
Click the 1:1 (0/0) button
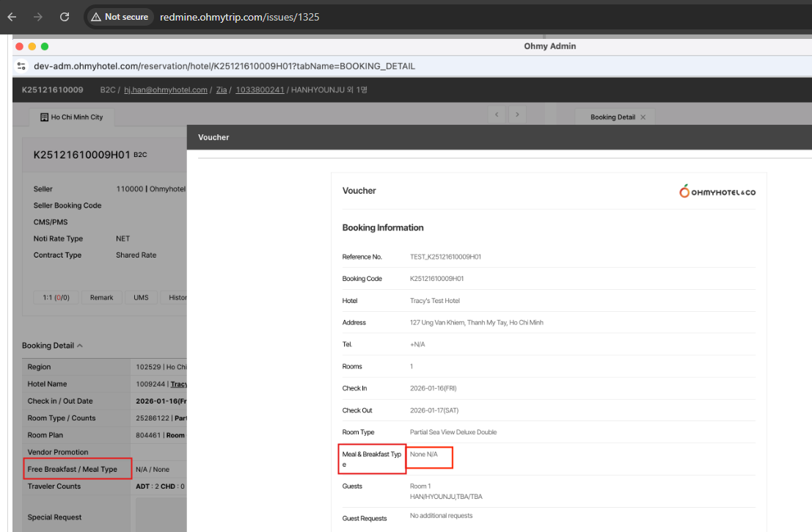56,297
